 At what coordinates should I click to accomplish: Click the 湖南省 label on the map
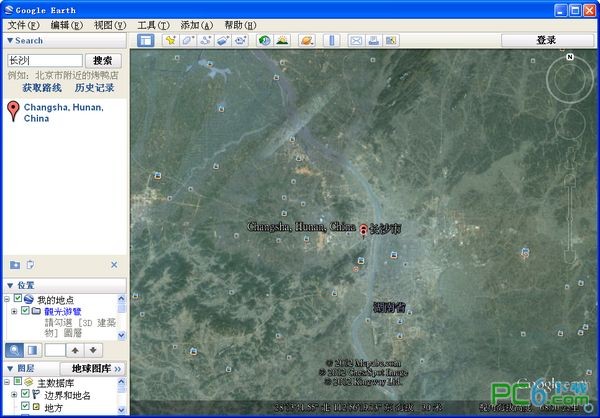[x=389, y=307]
